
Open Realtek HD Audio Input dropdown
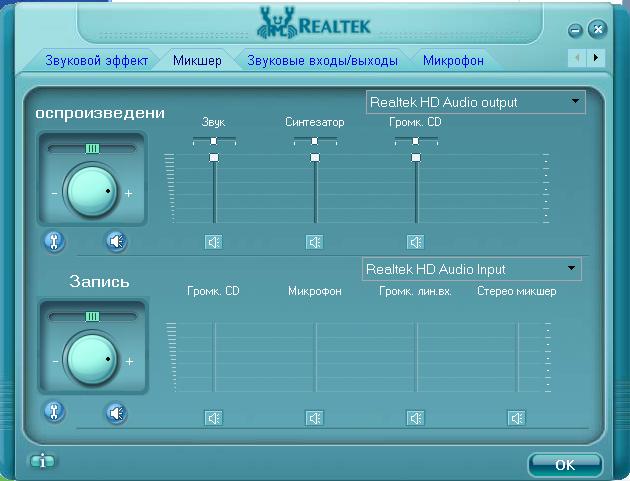[x=571, y=269]
